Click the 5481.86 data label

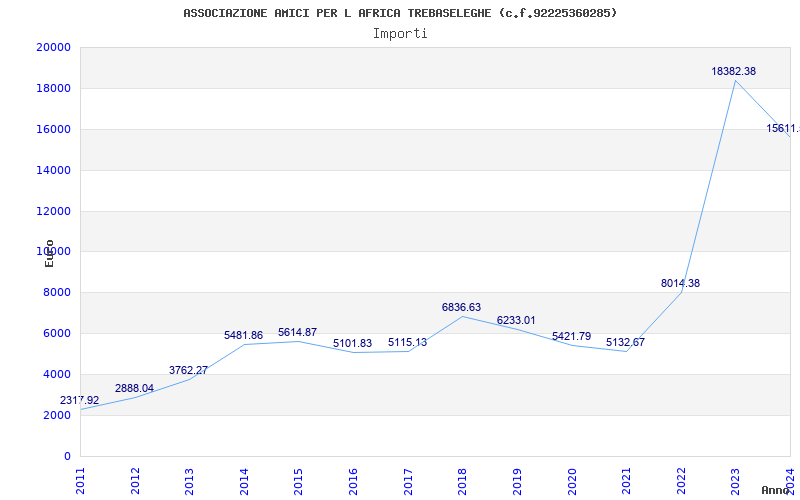(x=243, y=336)
